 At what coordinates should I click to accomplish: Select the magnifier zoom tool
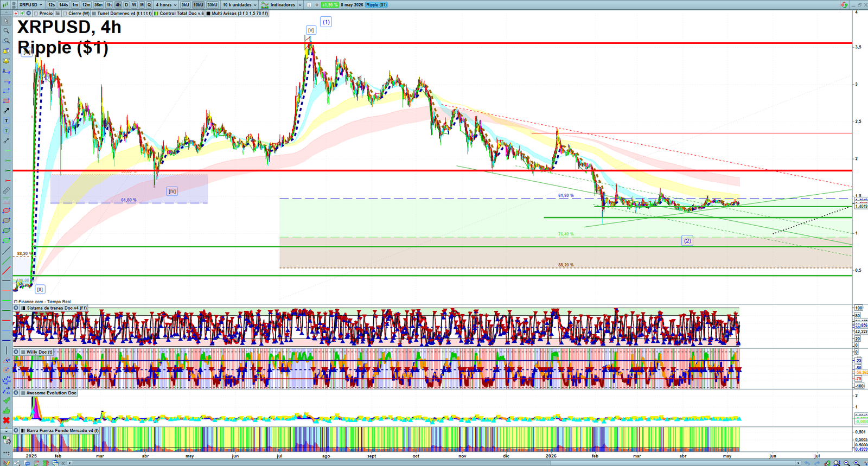point(7,30)
